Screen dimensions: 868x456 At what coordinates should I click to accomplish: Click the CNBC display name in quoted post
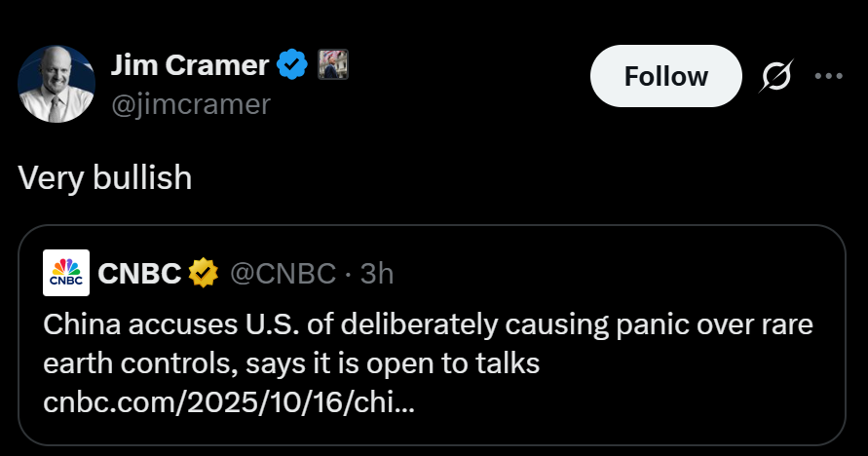(x=140, y=274)
